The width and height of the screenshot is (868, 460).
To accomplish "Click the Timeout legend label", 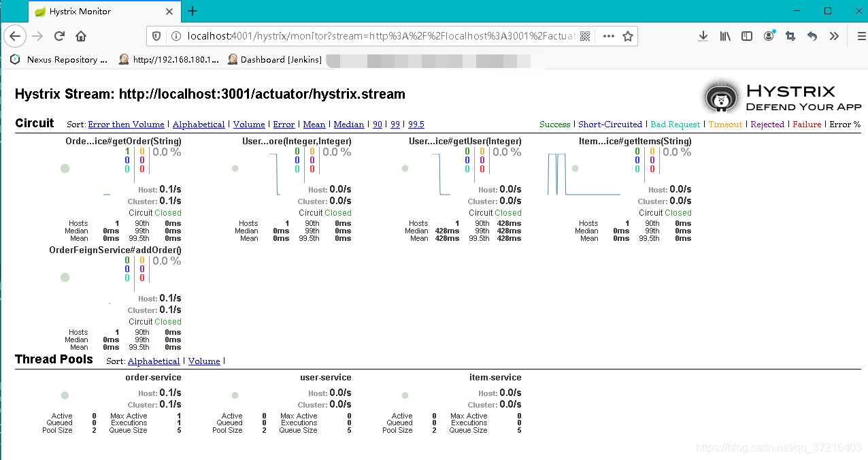I will [726, 125].
